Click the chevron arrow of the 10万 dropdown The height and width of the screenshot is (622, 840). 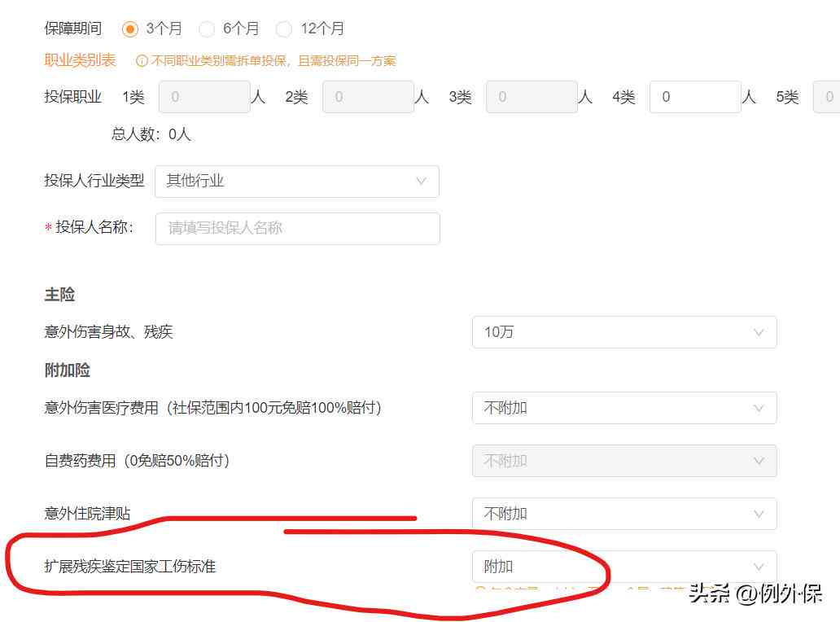(759, 332)
